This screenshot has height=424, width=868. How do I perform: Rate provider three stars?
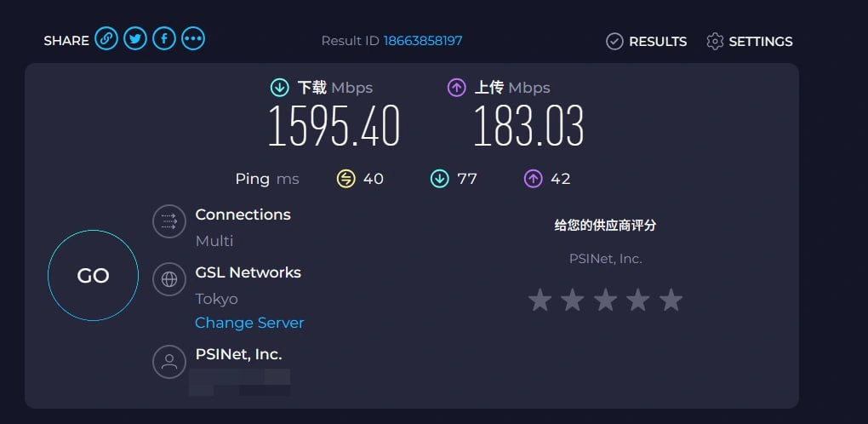pyautogui.click(x=606, y=300)
